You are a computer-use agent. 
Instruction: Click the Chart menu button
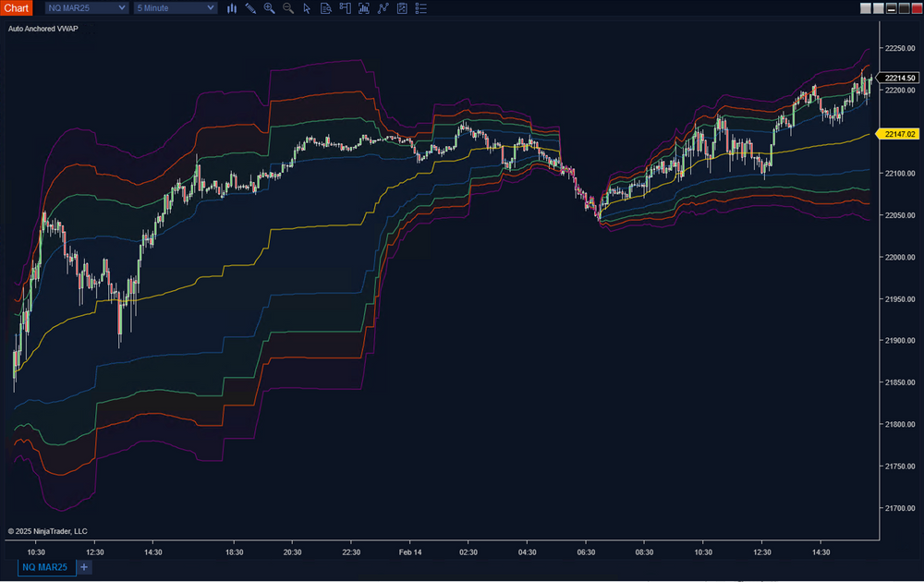pos(16,7)
